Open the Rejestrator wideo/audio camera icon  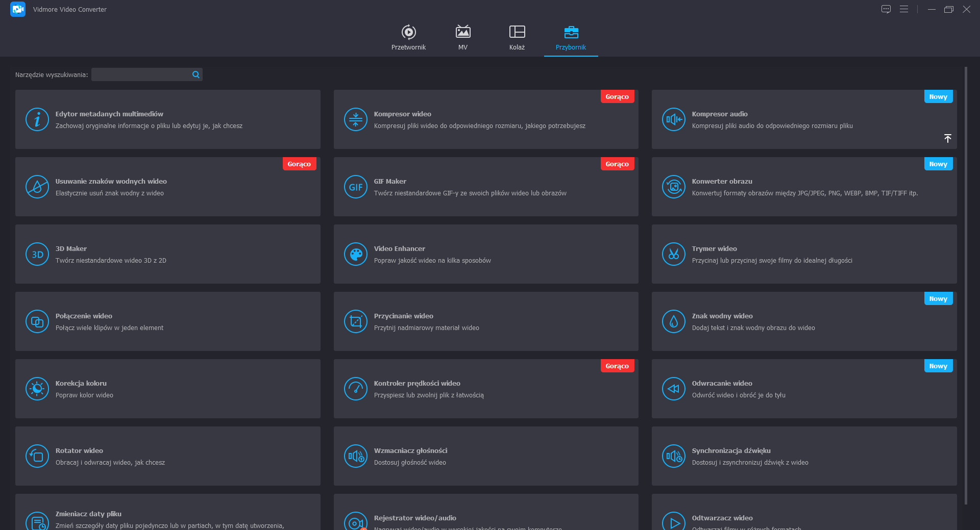[x=356, y=521]
